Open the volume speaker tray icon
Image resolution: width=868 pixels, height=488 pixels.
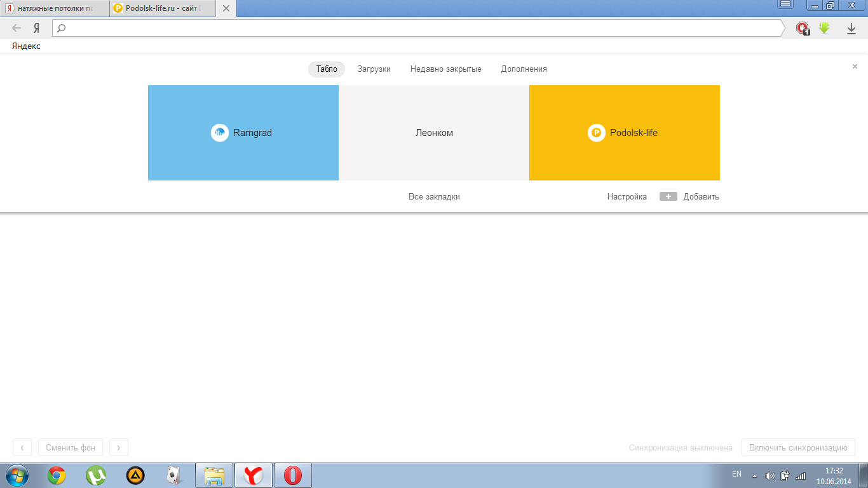(770, 475)
